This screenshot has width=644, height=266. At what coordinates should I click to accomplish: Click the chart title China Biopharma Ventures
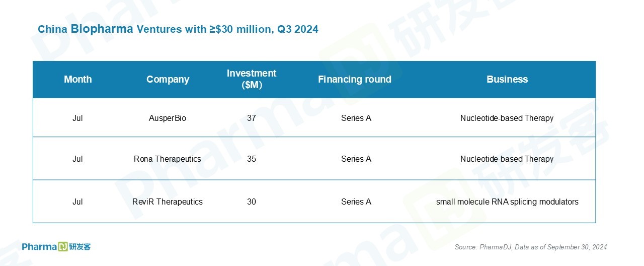tap(178, 29)
